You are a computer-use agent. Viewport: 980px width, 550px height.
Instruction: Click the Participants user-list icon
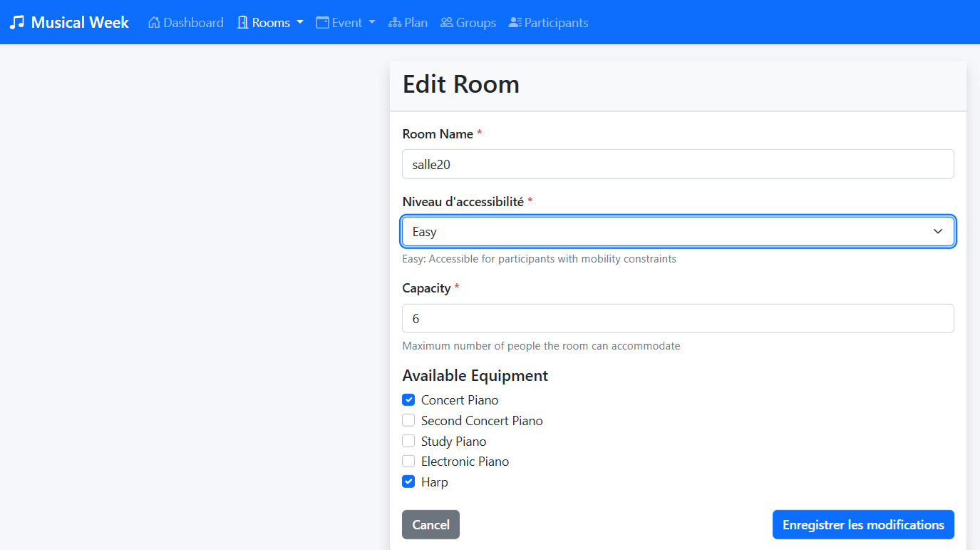[x=514, y=22]
